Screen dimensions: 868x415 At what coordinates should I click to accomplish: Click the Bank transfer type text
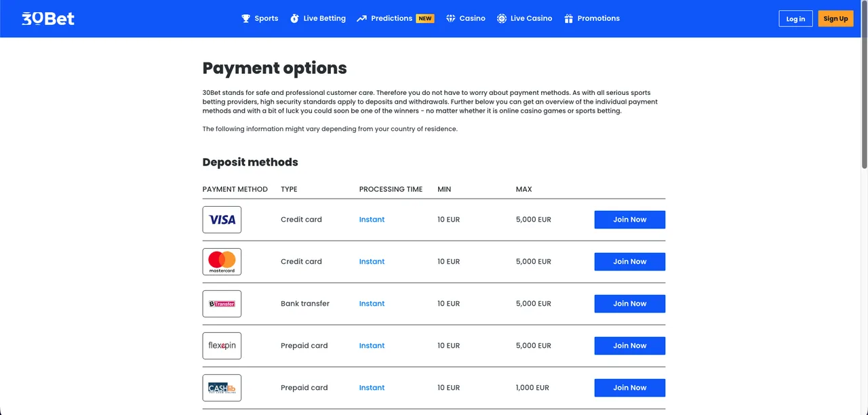tap(305, 304)
